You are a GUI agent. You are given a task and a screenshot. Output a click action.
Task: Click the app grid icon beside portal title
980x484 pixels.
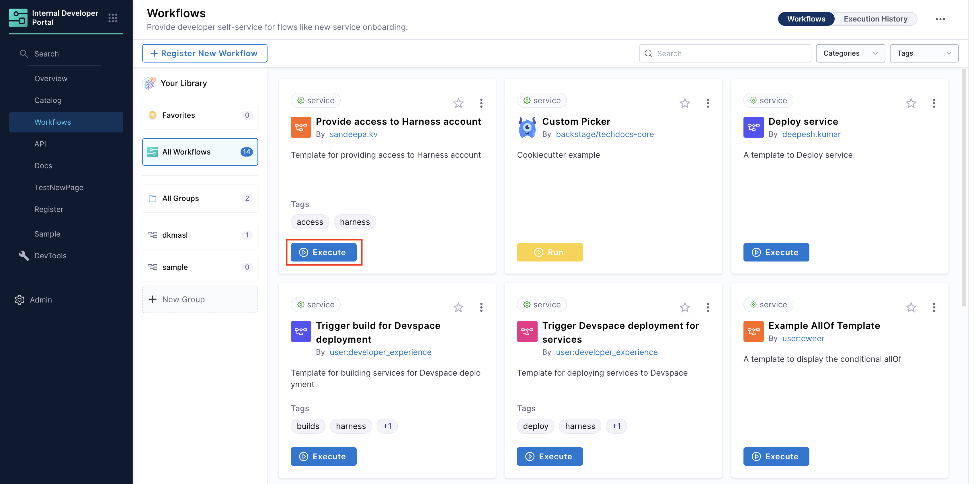point(113,18)
